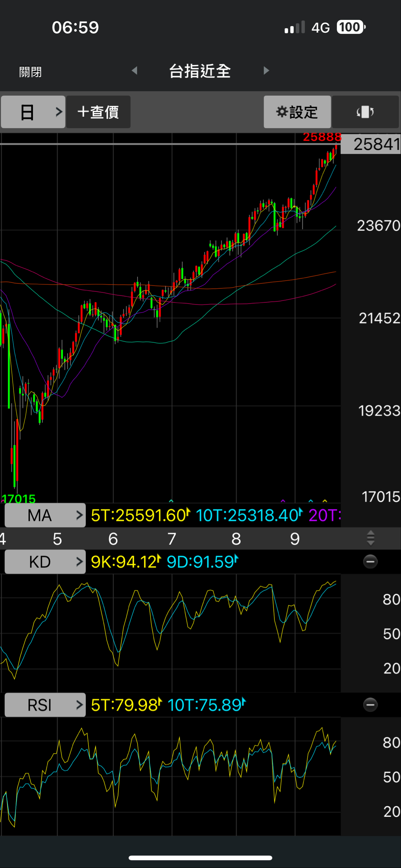
Task: Remove the RSI panel with minus icon
Action: (x=370, y=705)
